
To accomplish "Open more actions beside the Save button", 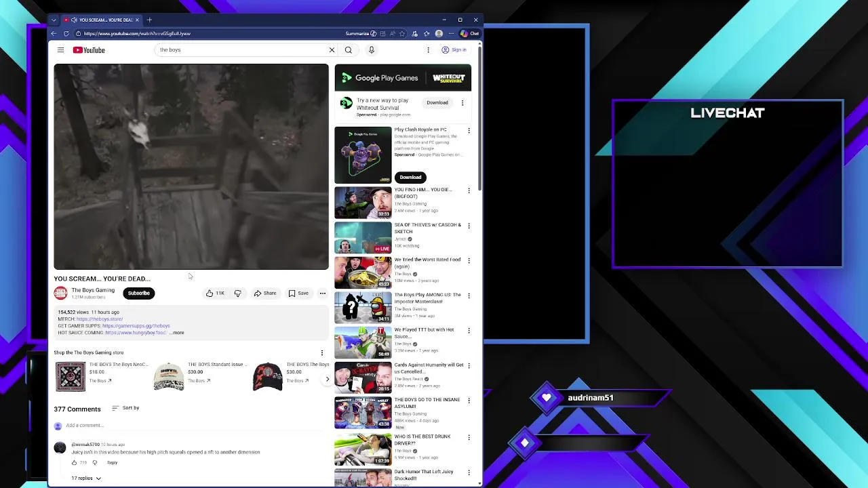I will tap(322, 293).
